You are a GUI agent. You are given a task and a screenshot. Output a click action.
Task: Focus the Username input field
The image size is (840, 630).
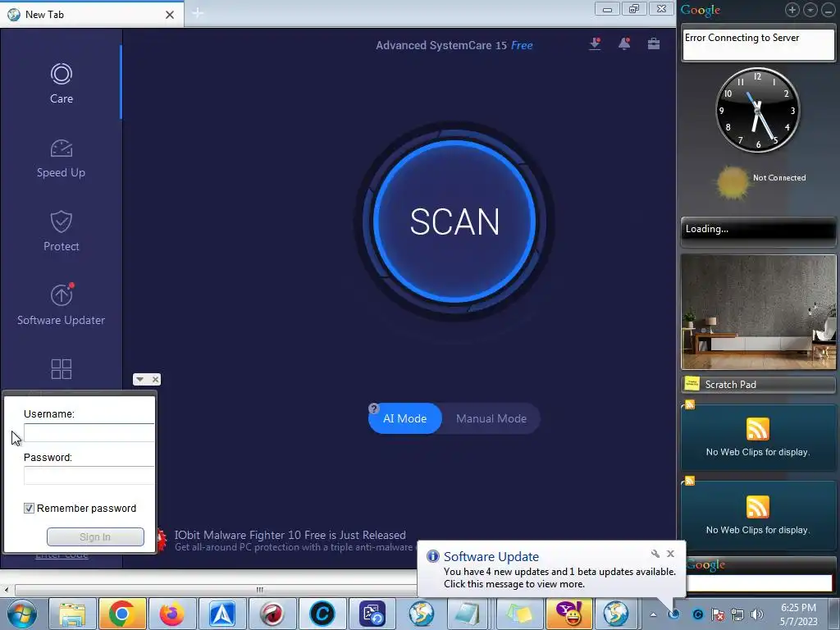click(x=89, y=432)
